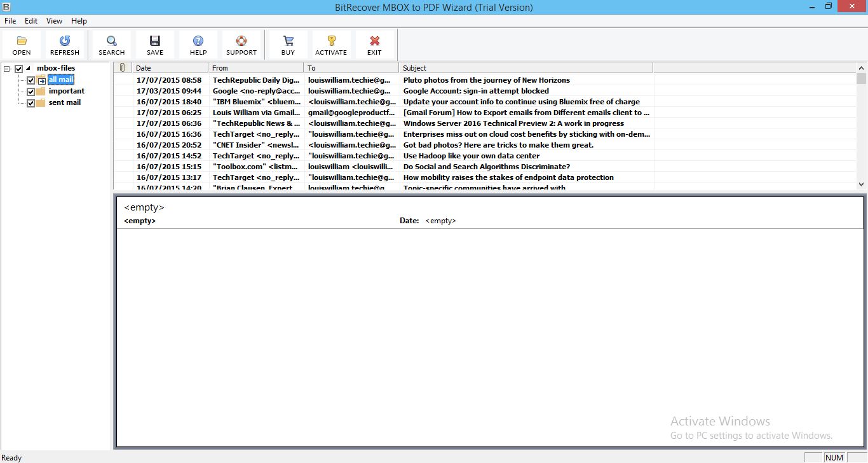Image resolution: width=868 pixels, height=463 pixels.
Task: Open the View menu
Action: 54,21
